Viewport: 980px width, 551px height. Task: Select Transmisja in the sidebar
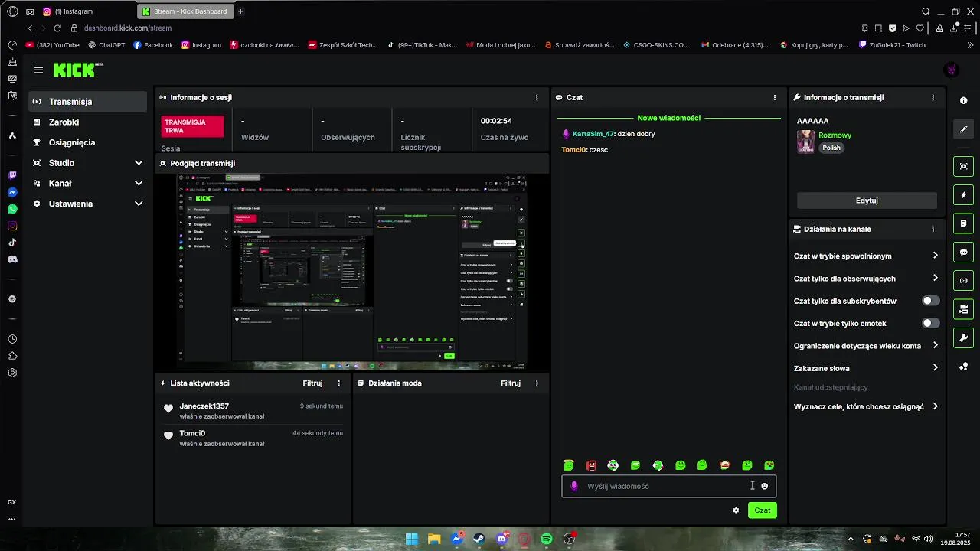(x=88, y=102)
